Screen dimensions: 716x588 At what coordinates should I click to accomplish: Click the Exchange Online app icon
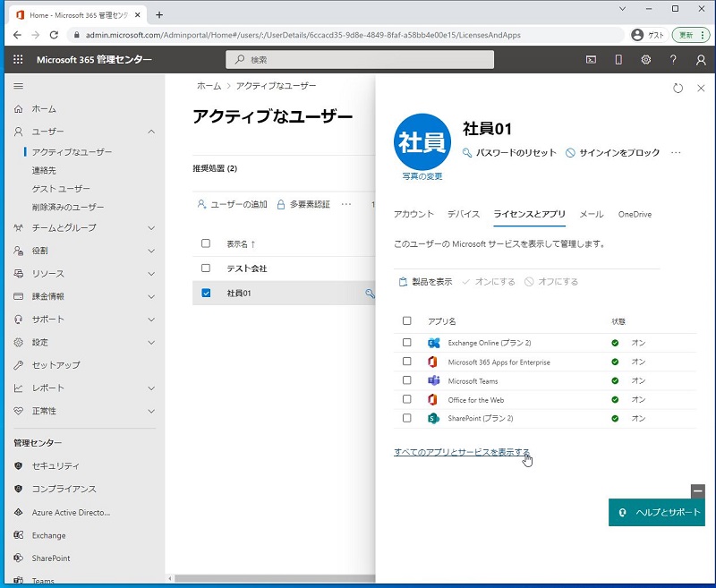433,343
